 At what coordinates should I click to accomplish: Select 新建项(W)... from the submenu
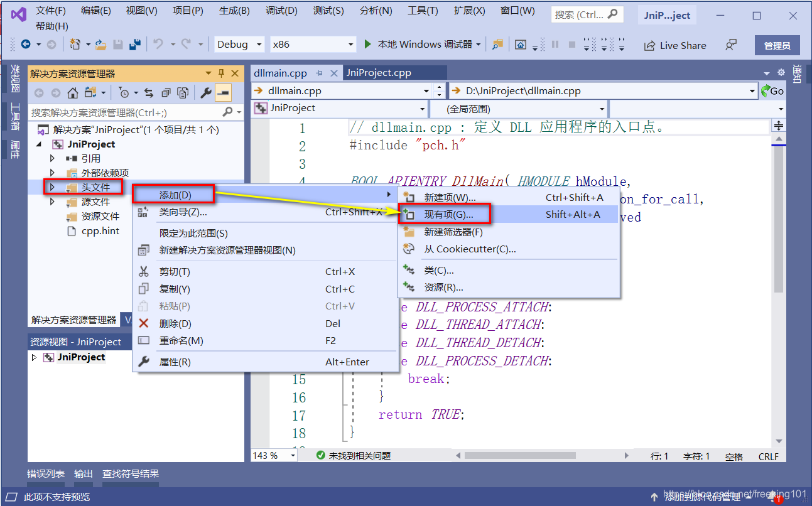[509, 198]
